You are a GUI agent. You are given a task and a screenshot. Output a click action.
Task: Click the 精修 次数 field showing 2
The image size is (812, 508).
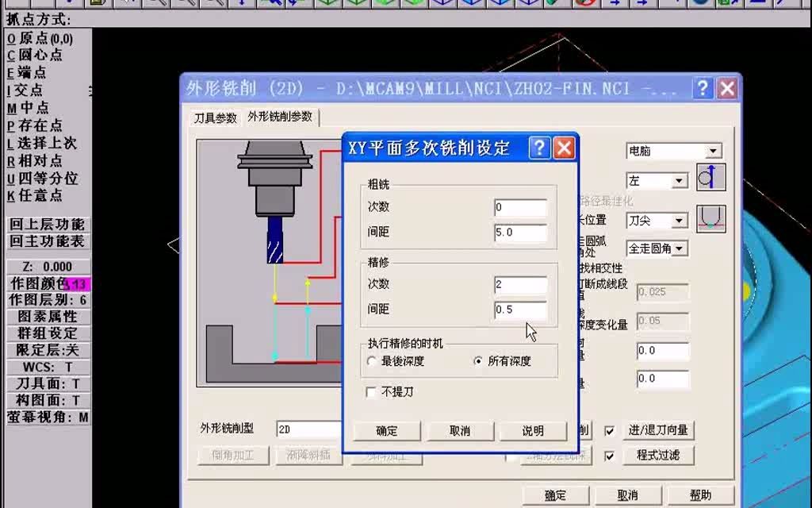520,285
